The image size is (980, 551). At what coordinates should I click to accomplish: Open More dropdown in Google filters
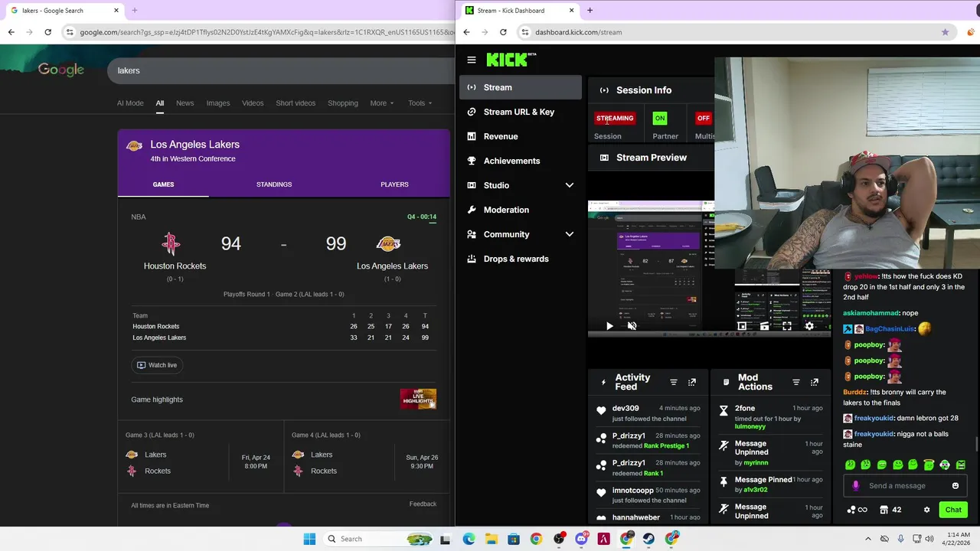coord(381,103)
